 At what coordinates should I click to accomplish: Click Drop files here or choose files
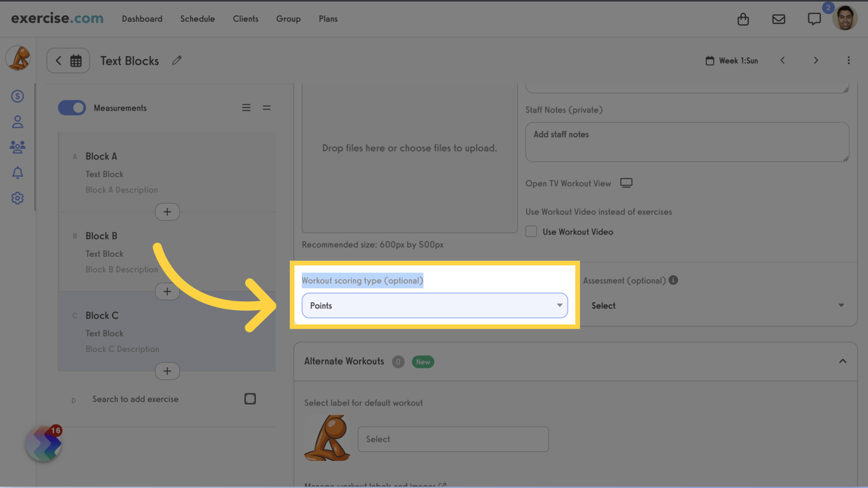[x=409, y=148]
